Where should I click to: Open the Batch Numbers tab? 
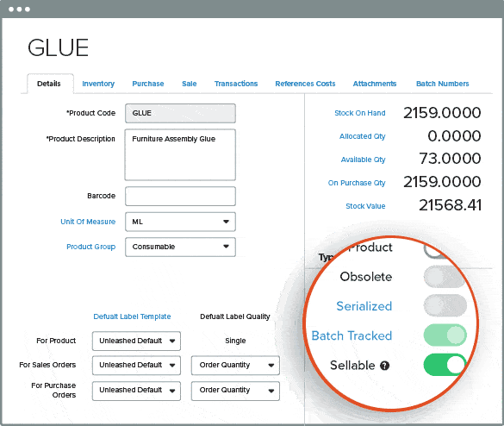pos(442,84)
